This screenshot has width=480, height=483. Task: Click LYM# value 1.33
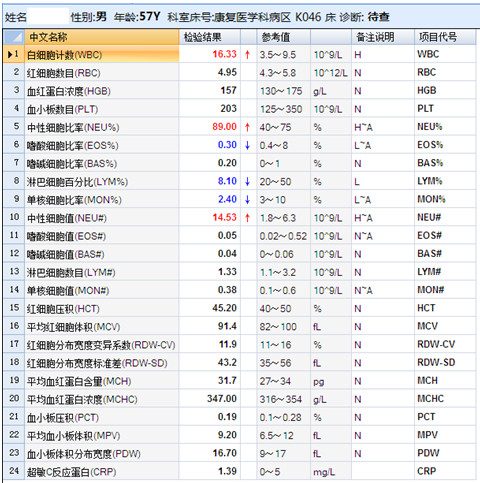227,272
